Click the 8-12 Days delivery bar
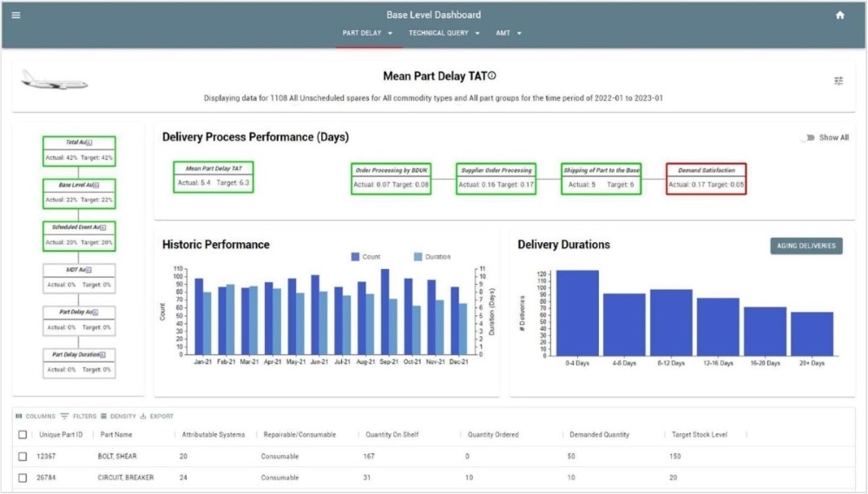This screenshot has width=868, height=494. (x=672, y=323)
